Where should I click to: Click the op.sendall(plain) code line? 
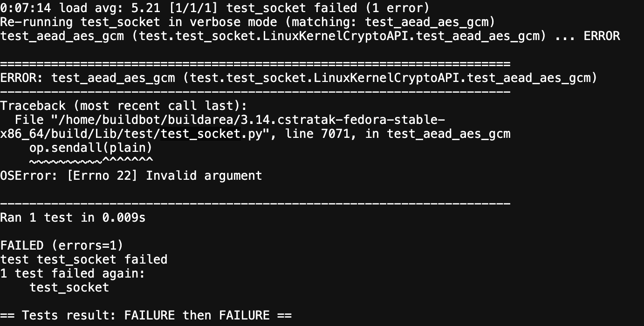click(x=91, y=148)
